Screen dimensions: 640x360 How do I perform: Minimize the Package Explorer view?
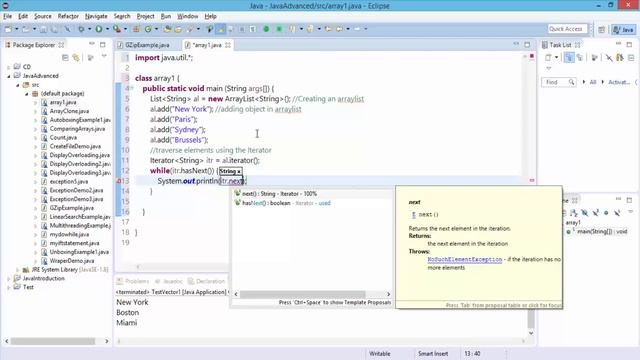coord(91,44)
